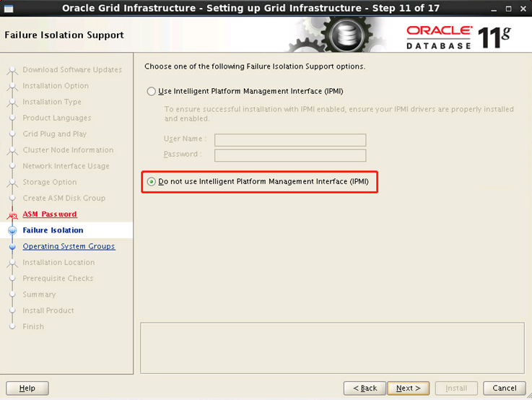
Task: Click the Storage Option step
Action: [x=50, y=182]
